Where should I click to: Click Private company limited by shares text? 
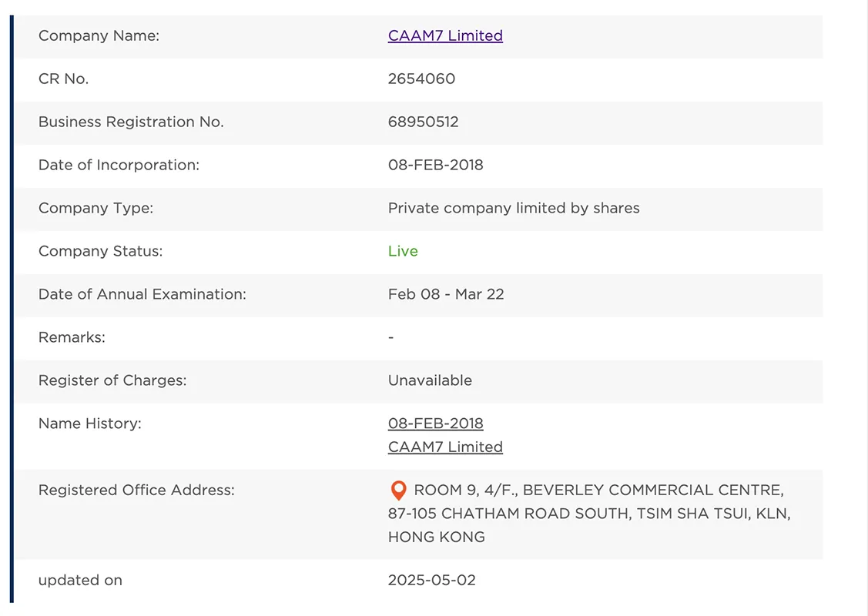pos(514,208)
